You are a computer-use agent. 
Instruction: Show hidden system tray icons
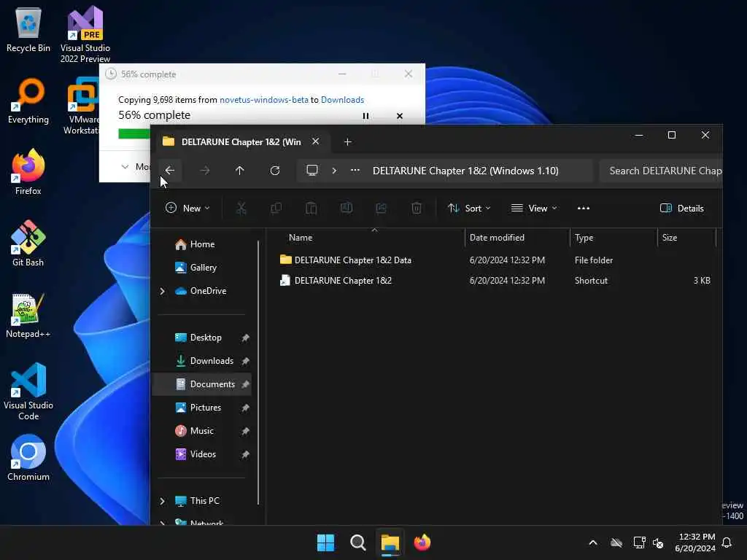click(593, 542)
